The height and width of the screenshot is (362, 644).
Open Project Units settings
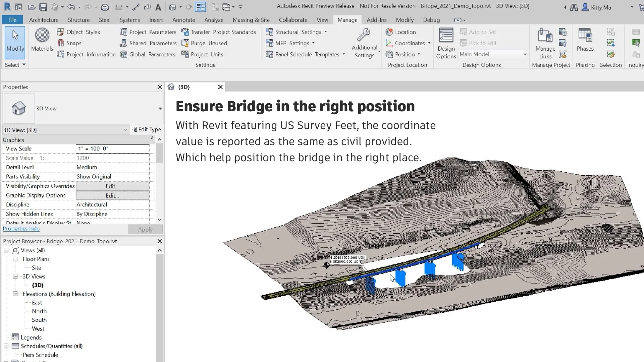pyautogui.click(x=203, y=54)
